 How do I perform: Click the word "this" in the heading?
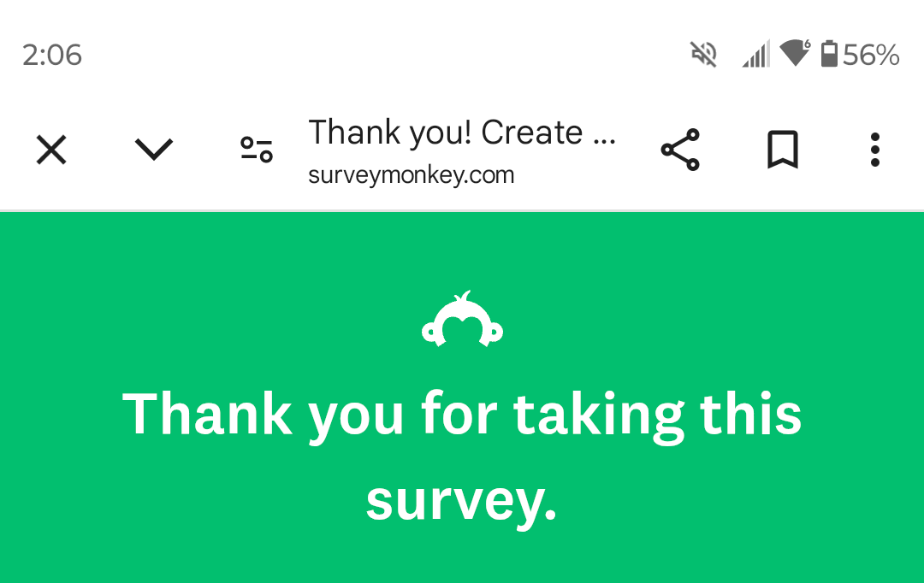click(x=750, y=414)
